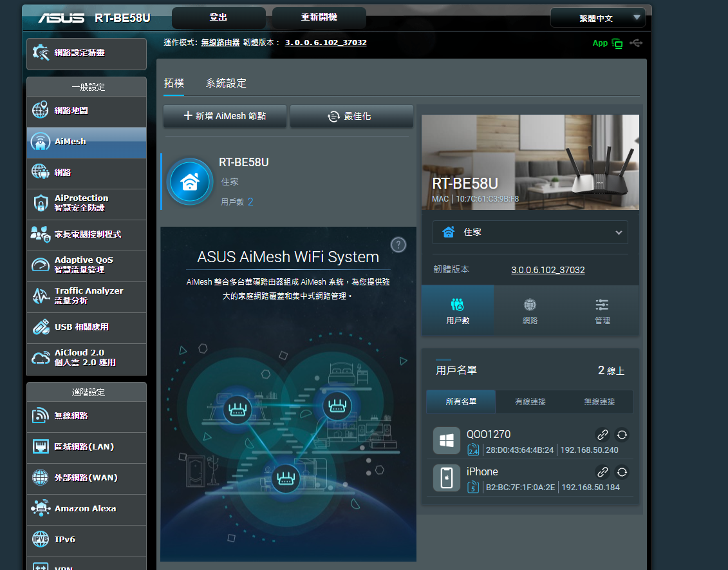Click the link icon for QOO1270
728x570 pixels.
[602, 435]
